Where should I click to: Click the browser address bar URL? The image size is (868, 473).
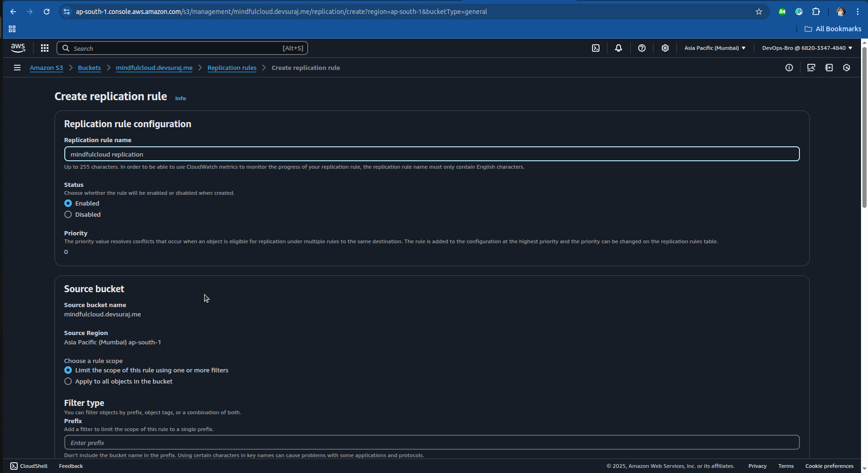(x=282, y=12)
